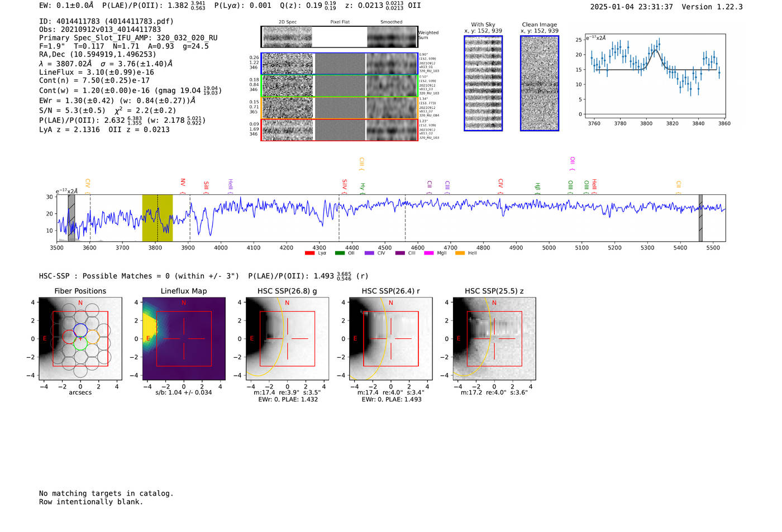Click the green OII legend swatch

[340, 253]
